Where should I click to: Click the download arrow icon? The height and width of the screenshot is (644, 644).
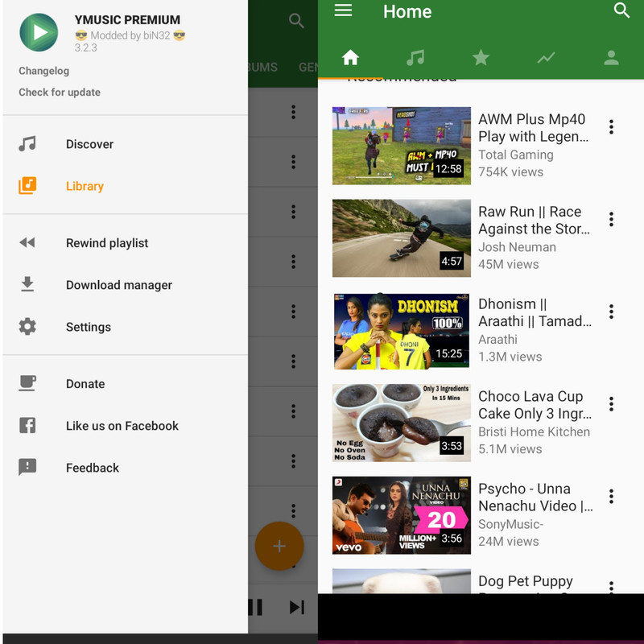27,284
